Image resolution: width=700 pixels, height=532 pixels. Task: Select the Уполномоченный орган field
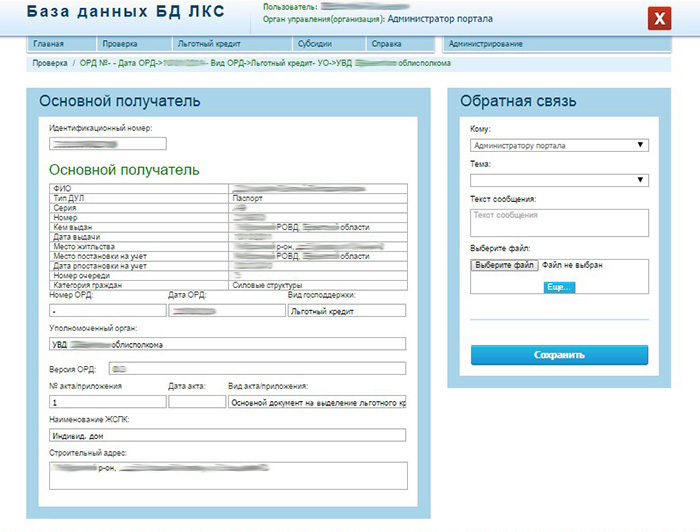[228, 344]
